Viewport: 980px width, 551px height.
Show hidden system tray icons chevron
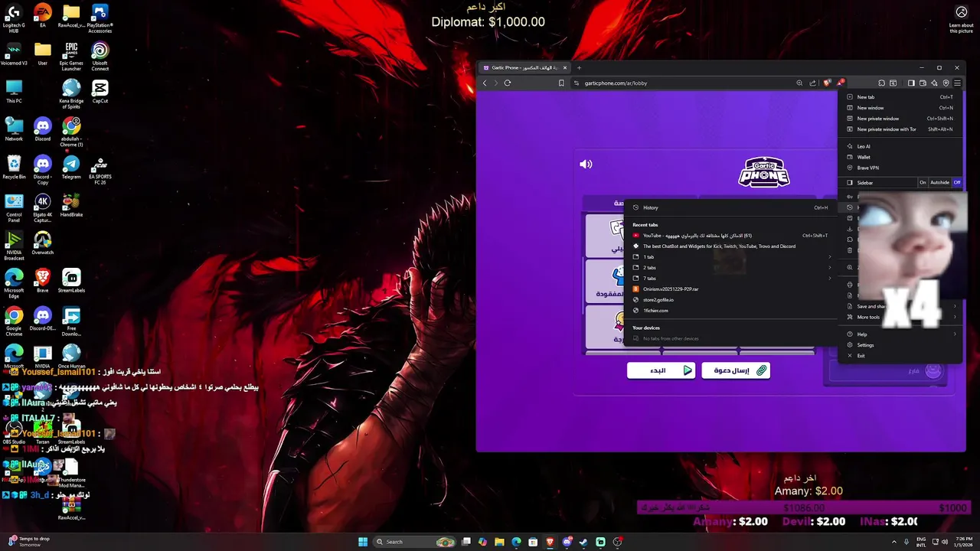pos(895,542)
